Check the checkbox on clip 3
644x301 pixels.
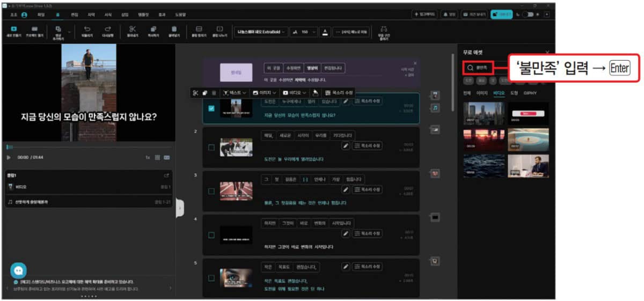coord(211,190)
